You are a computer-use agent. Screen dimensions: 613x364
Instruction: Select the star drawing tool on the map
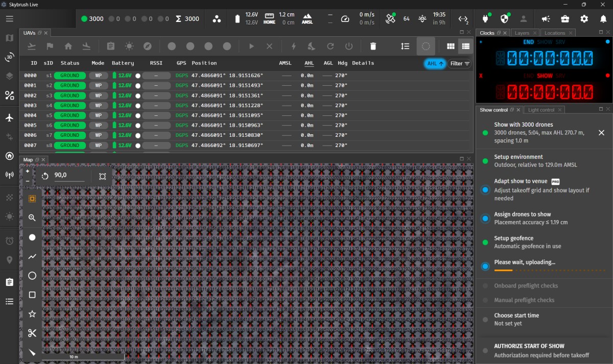[x=32, y=313]
